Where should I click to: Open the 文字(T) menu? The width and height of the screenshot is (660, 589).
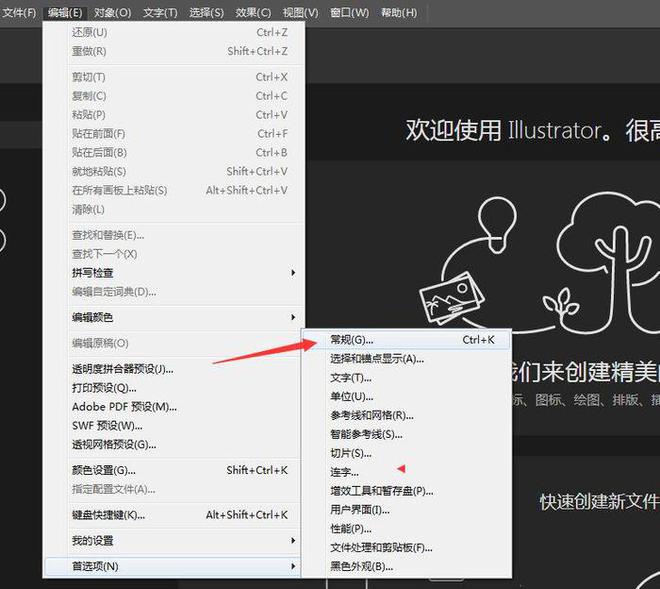point(160,13)
